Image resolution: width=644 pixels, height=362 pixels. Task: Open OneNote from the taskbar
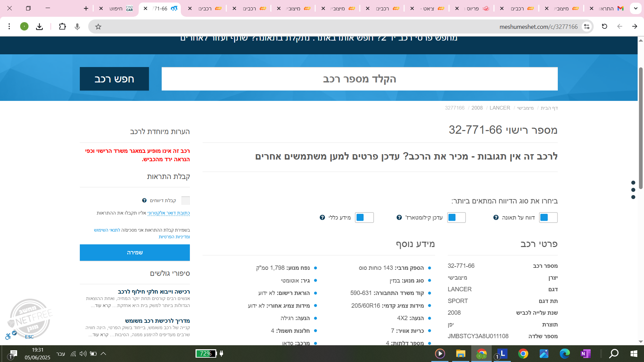tap(586, 354)
